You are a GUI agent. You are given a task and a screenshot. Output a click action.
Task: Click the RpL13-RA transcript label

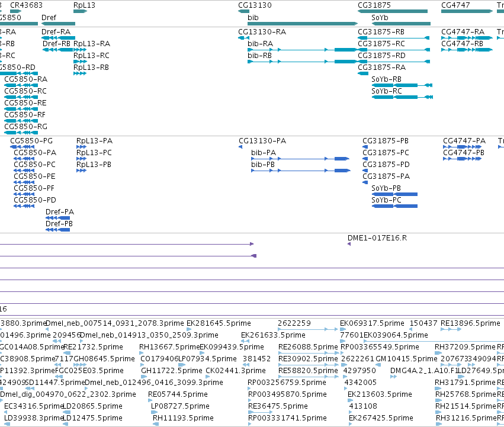click(92, 43)
